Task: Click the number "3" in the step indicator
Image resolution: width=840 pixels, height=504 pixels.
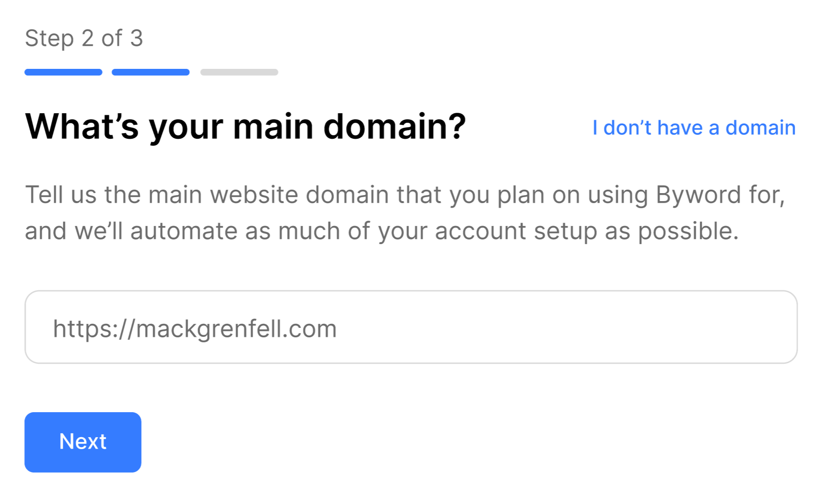Action: point(136,38)
